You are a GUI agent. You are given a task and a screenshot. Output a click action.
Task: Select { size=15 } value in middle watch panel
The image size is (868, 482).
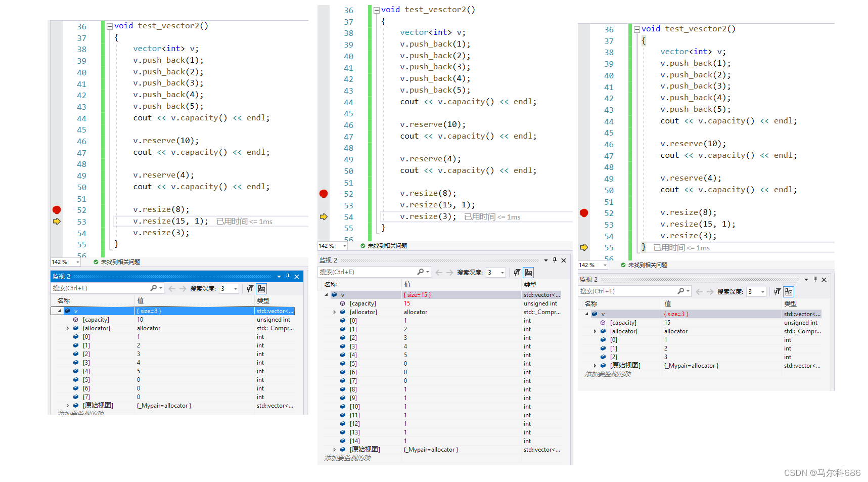coord(417,295)
